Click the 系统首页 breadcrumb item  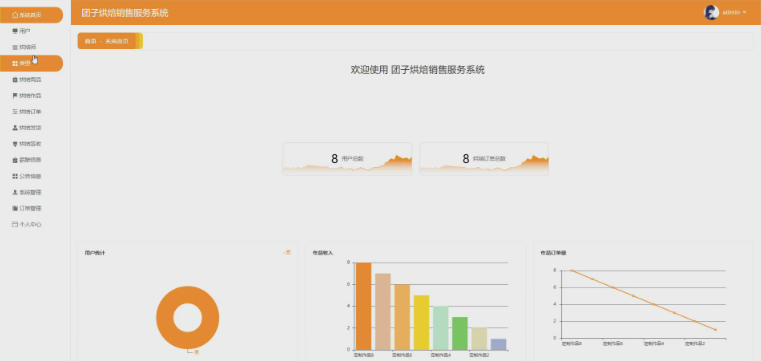tap(117, 41)
